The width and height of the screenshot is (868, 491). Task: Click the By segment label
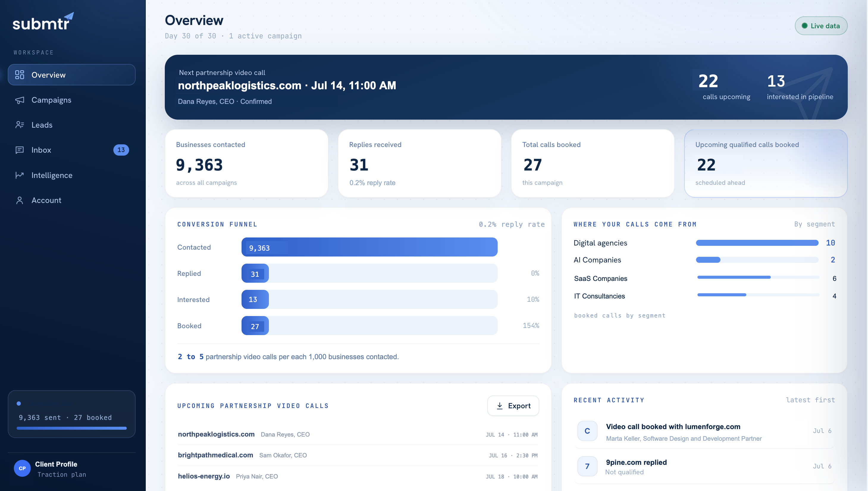(x=814, y=224)
